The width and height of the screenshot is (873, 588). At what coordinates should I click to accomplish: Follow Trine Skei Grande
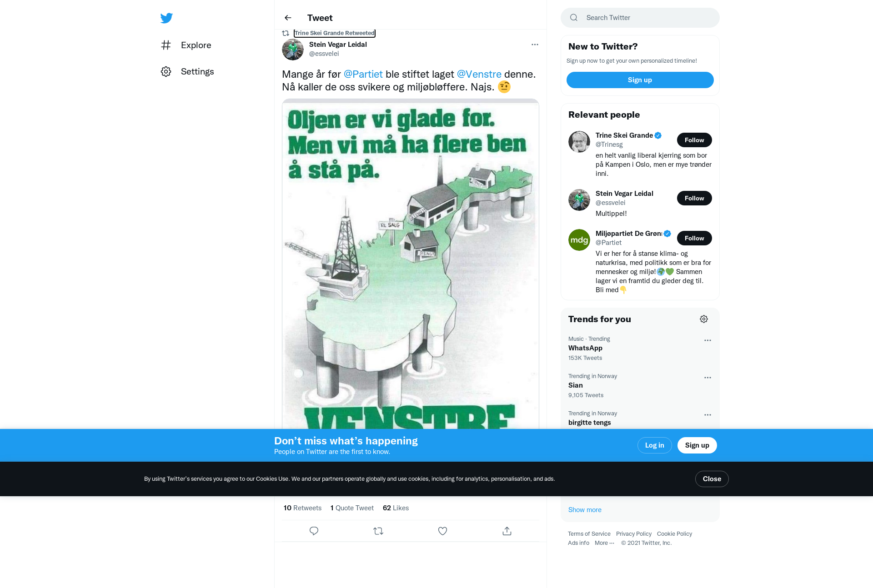coord(694,140)
